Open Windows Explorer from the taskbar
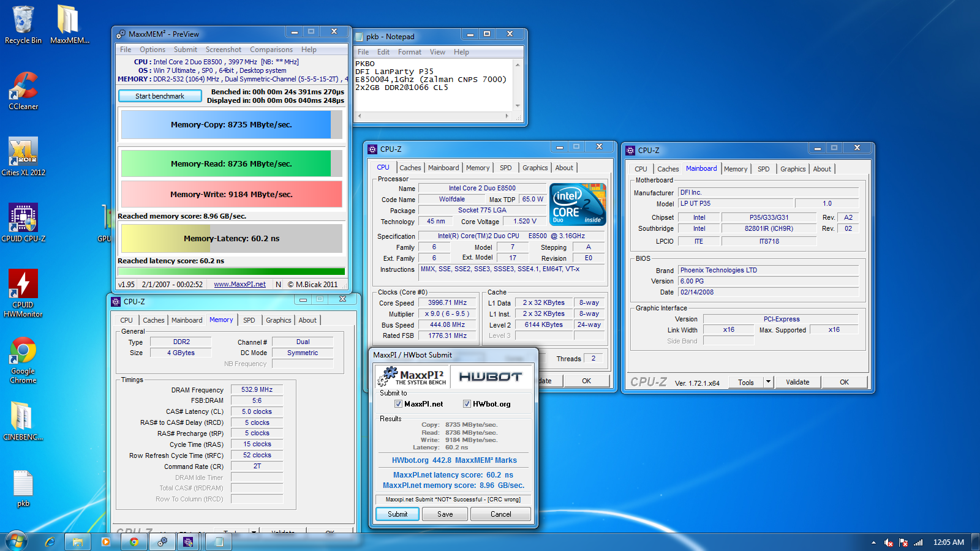980x551 pixels. [78, 542]
